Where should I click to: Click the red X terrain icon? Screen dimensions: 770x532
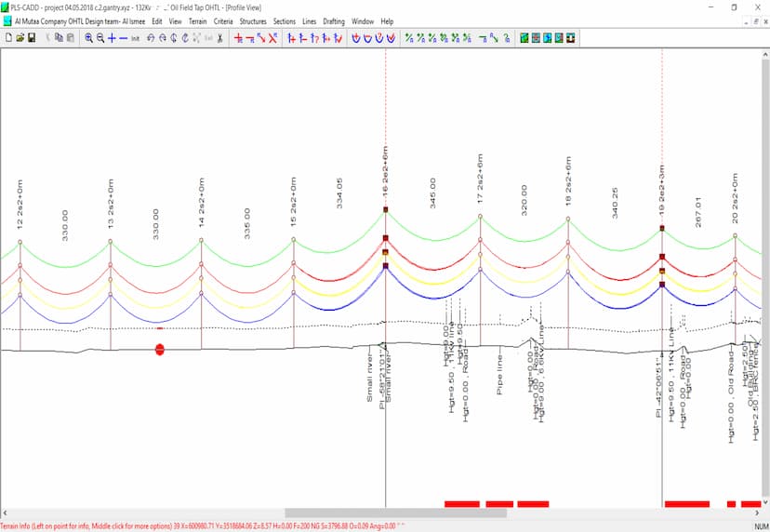[273, 38]
